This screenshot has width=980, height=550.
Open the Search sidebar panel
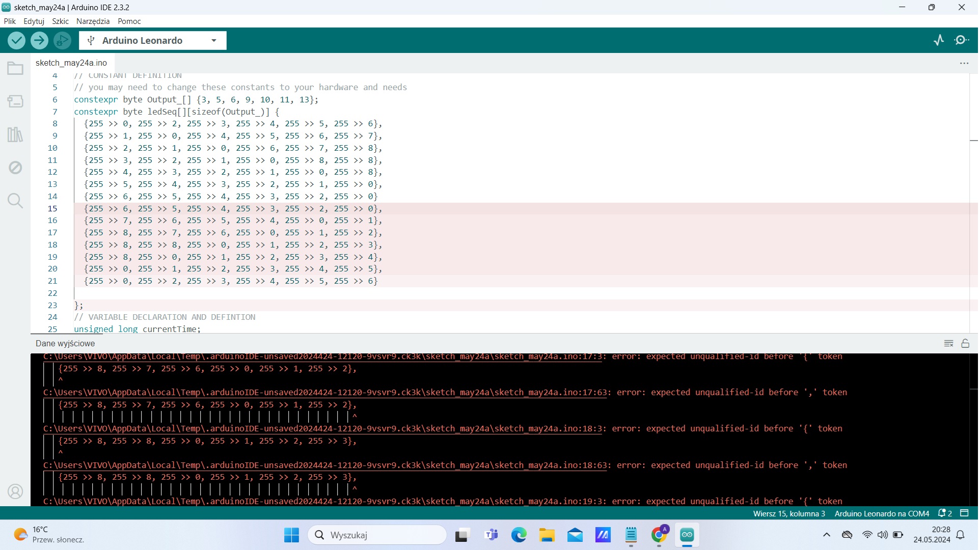[15, 201]
